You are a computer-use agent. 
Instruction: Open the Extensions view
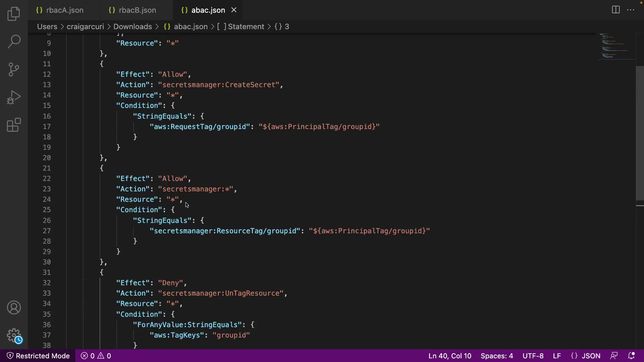coord(14,125)
